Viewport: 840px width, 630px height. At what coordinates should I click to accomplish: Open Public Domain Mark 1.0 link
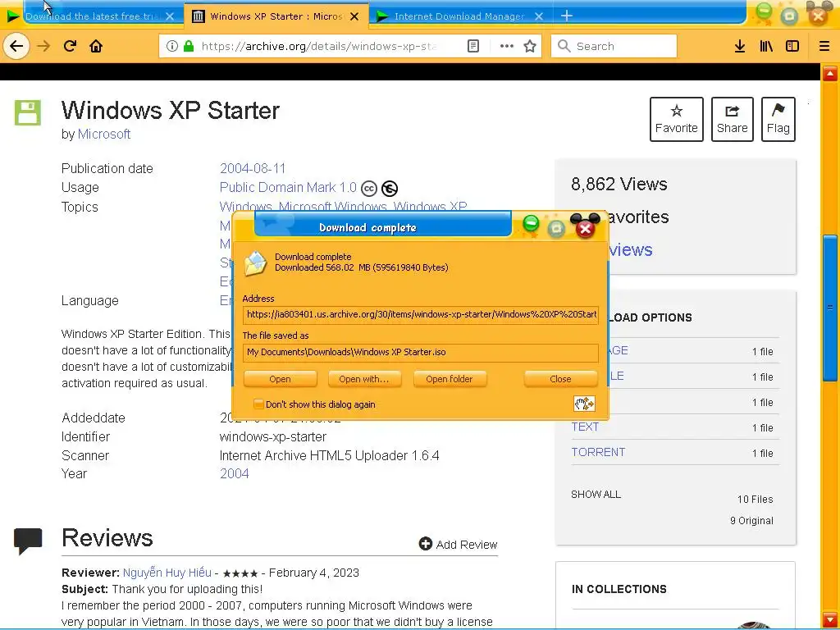pos(288,188)
